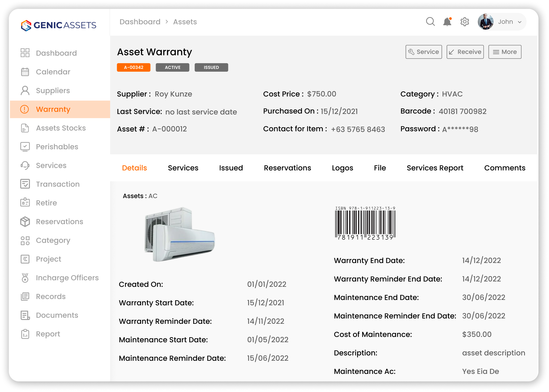Click asset number A-000012

pos(170,129)
